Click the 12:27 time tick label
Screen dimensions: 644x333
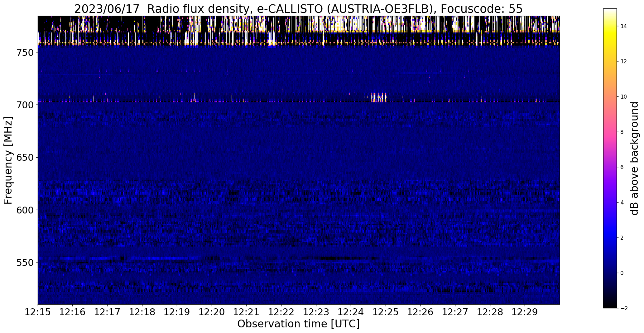pos(455,312)
